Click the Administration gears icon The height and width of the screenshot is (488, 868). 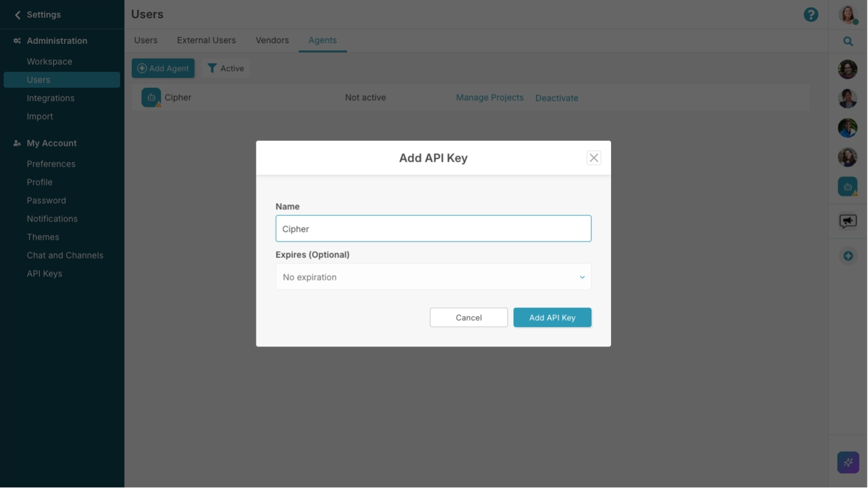pos(17,41)
